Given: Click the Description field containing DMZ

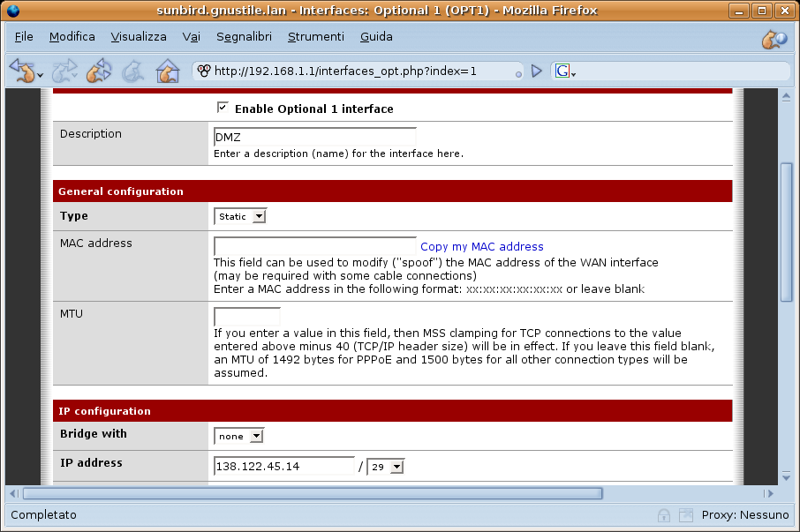Looking at the screenshot, I should (314, 137).
